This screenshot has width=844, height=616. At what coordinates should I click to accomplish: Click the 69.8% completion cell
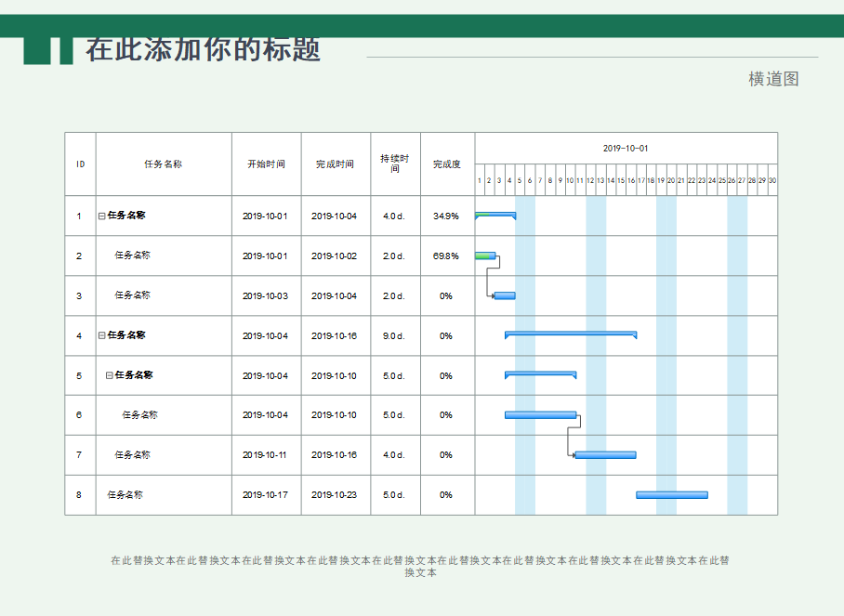[x=446, y=256]
